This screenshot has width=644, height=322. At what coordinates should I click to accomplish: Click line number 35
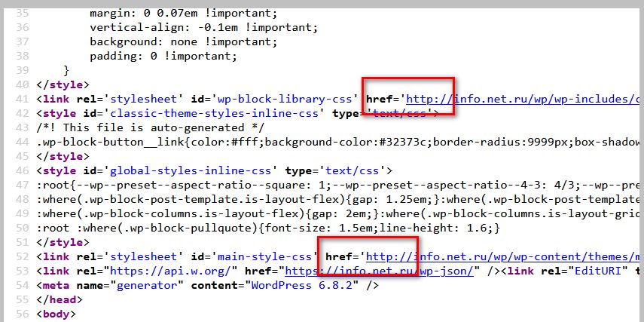click(x=22, y=13)
